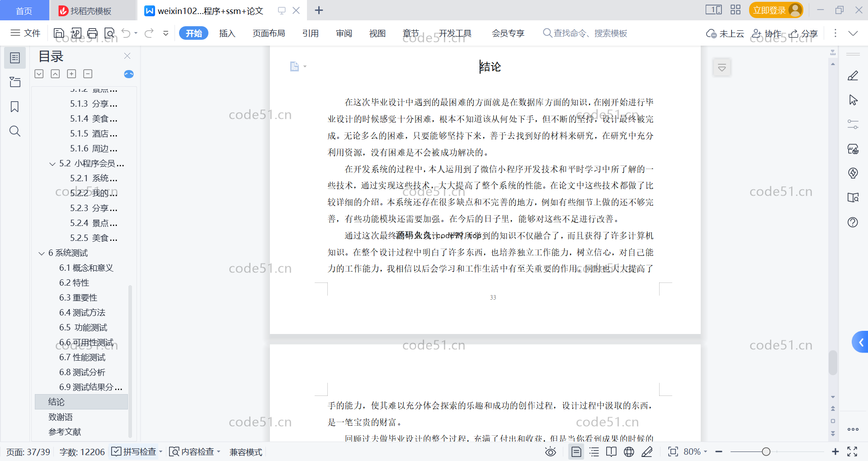Click the zoom in plus button
868x461 pixels.
[x=835, y=452]
